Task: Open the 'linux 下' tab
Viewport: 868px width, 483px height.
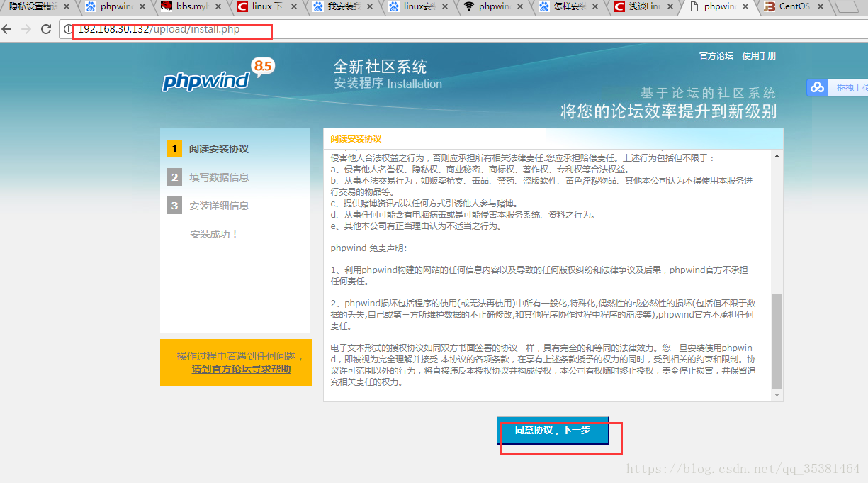Action: 268,7
